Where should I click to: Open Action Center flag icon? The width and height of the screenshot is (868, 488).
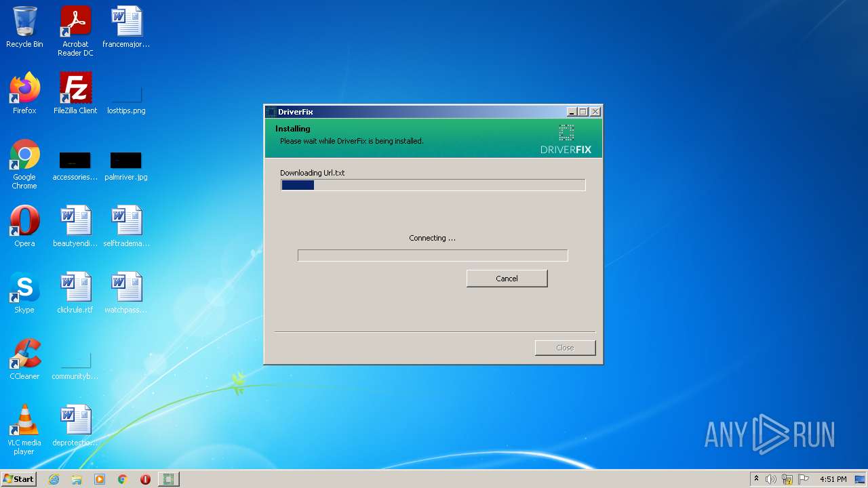coord(804,479)
